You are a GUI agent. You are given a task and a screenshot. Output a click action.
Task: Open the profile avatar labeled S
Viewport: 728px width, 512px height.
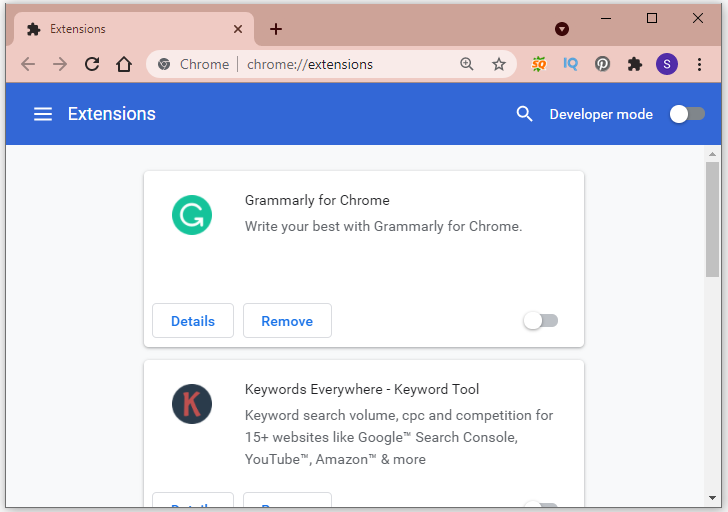tap(667, 64)
